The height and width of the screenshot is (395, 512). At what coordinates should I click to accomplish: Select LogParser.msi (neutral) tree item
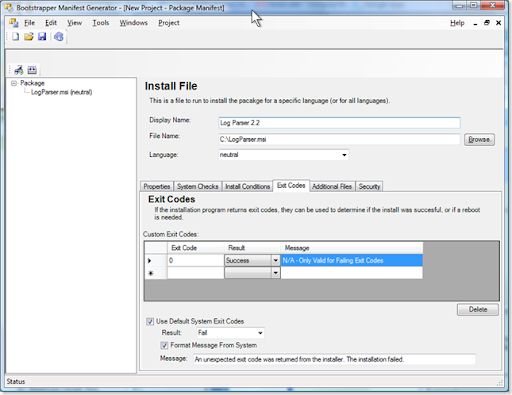[x=62, y=92]
